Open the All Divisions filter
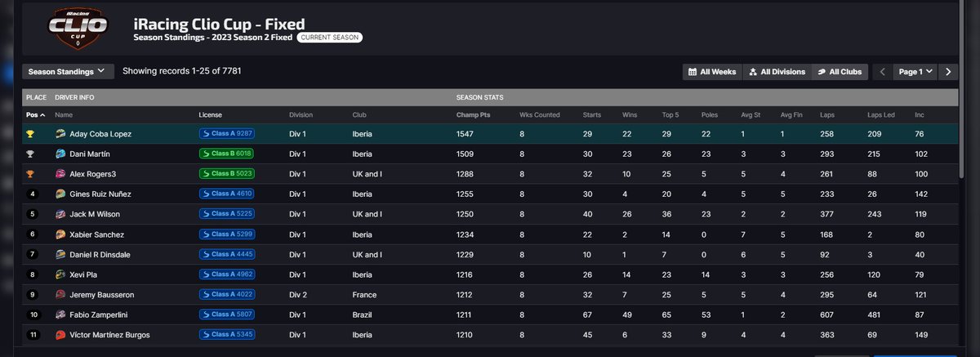 (777, 72)
